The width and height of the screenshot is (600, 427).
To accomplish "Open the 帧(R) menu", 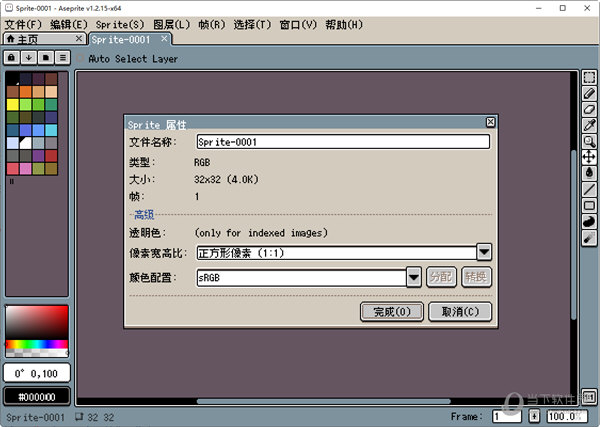I will click(x=212, y=24).
